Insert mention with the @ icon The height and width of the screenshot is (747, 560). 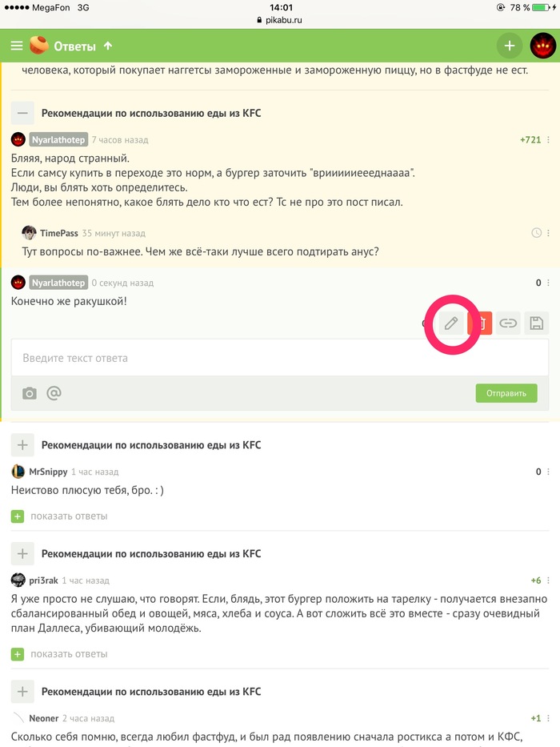(x=54, y=393)
